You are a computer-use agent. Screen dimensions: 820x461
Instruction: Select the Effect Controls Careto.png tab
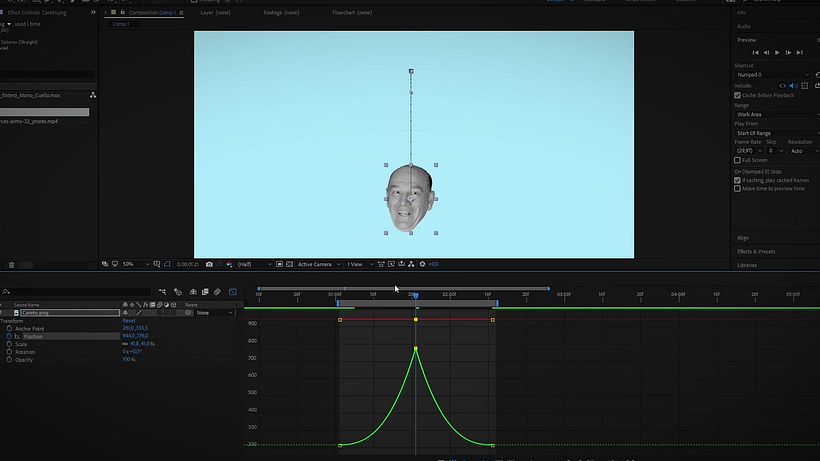pos(37,13)
